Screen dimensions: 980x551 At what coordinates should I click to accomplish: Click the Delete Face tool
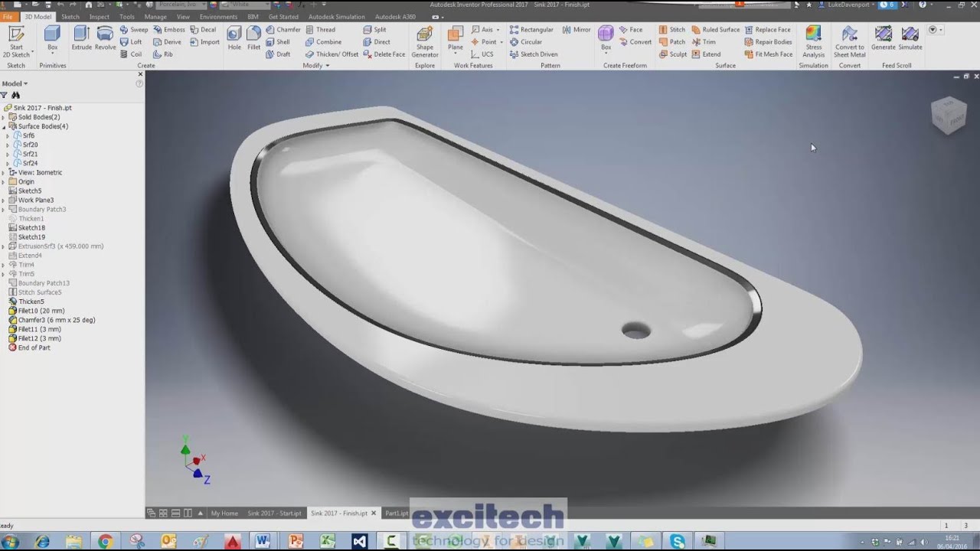click(x=384, y=54)
